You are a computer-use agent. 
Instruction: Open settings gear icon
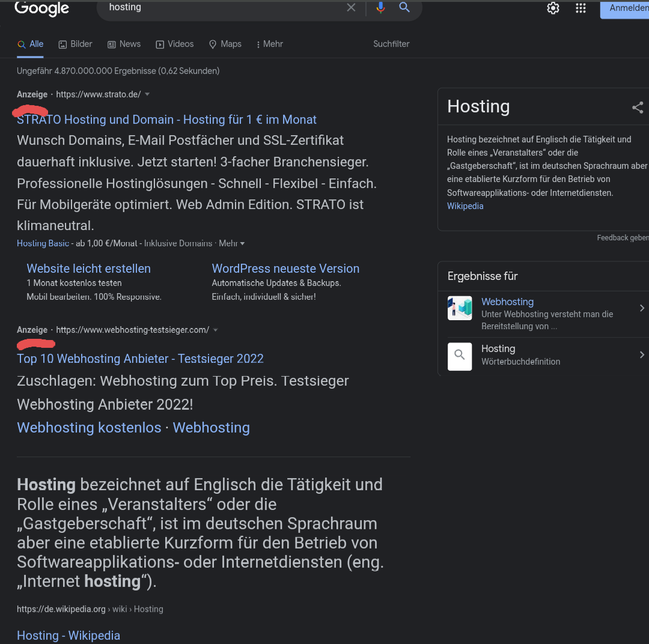[x=553, y=8]
